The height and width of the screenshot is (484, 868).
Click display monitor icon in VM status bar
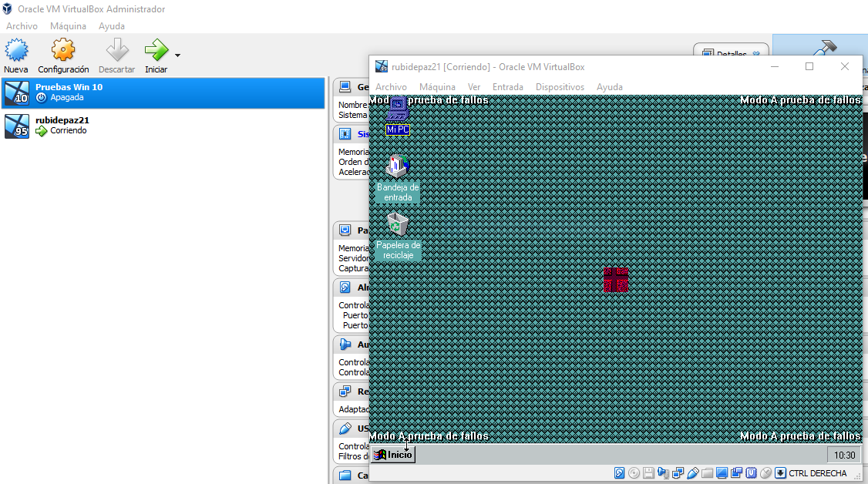point(722,473)
